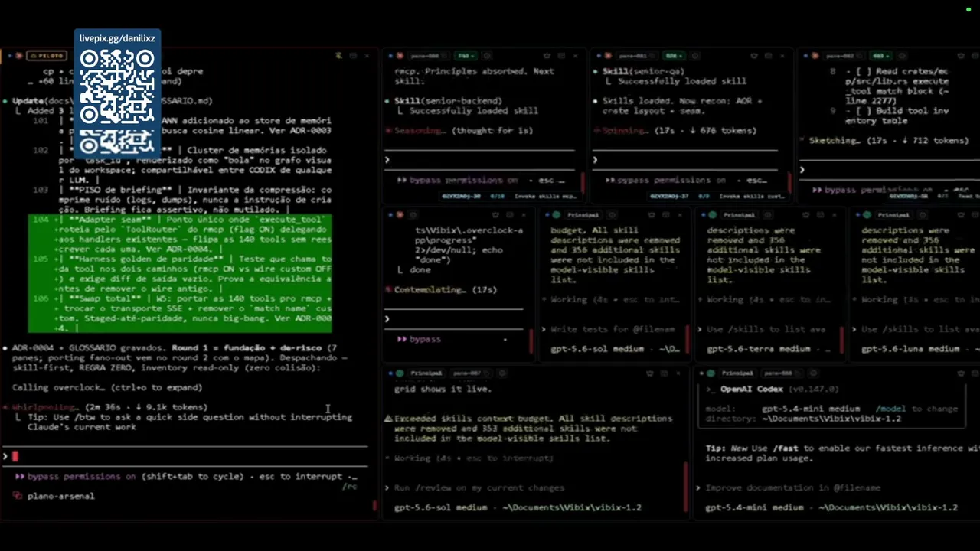The height and width of the screenshot is (551, 980).
Task: Click green Codex icon in pane-007 header
Action: [x=400, y=373]
